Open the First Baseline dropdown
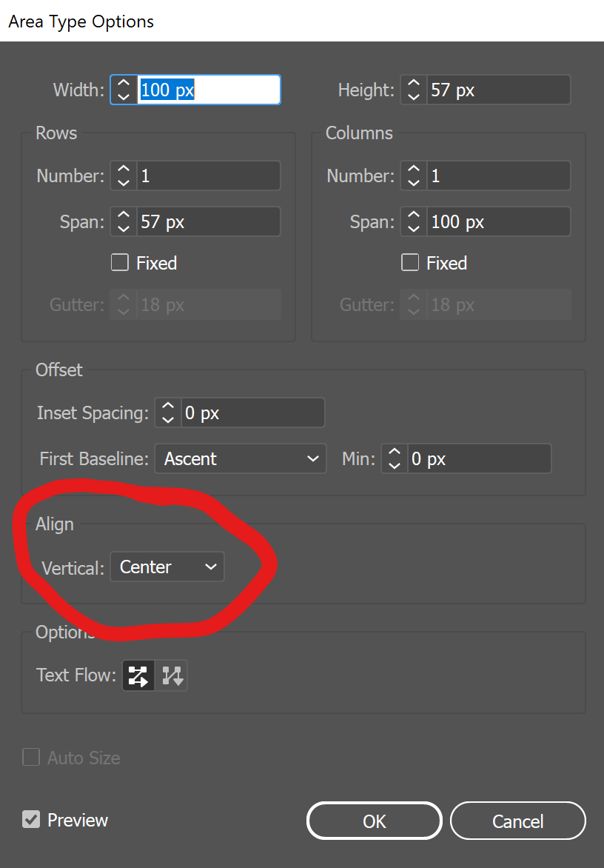604x868 pixels. coord(240,458)
